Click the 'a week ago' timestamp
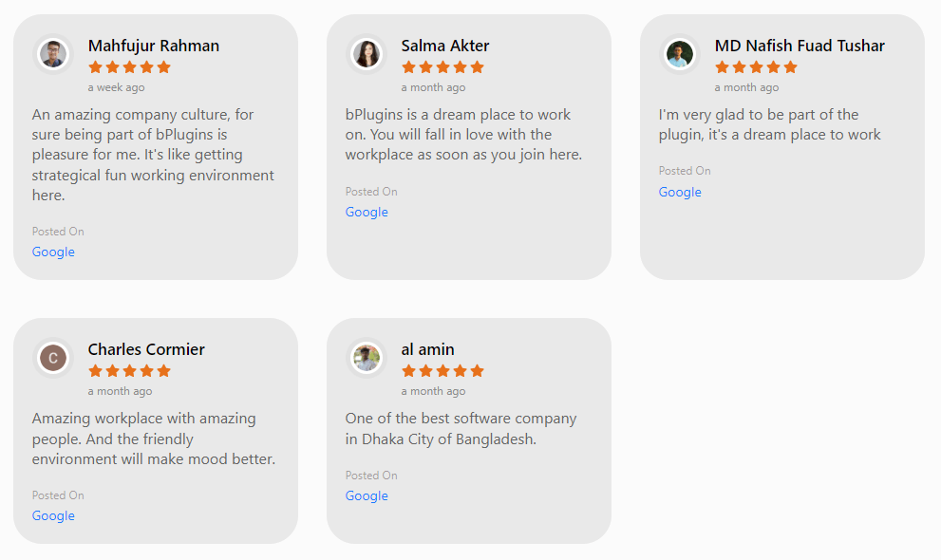 pos(117,87)
